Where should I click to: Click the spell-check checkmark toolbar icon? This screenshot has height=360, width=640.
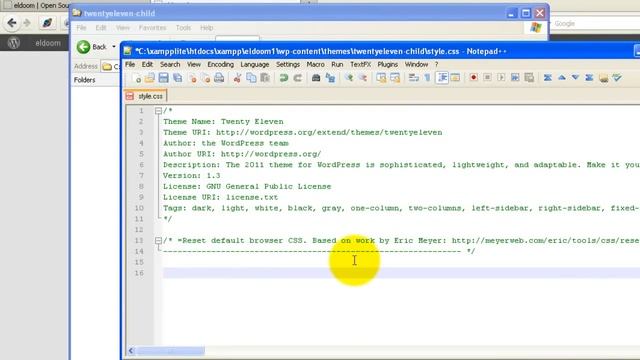pos(617,78)
